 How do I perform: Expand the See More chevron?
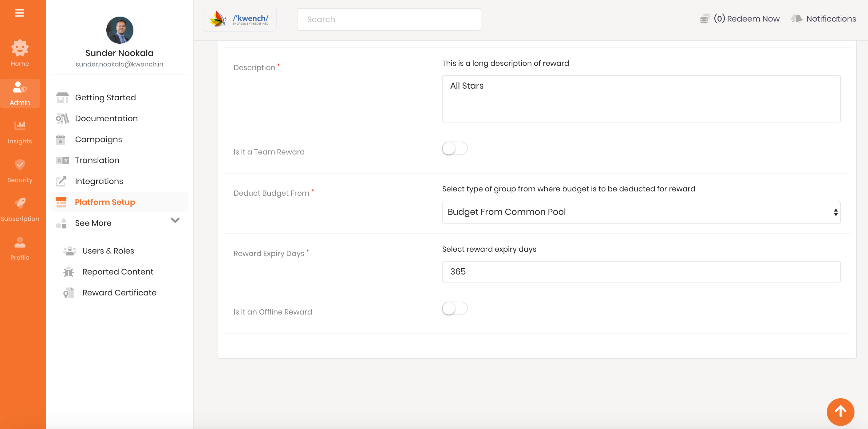pyautogui.click(x=175, y=220)
